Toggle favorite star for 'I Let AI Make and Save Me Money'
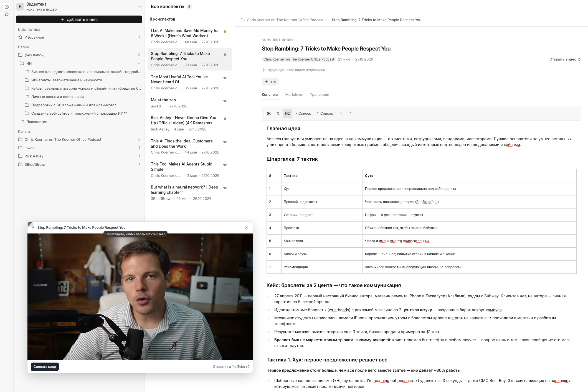 click(x=225, y=31)
